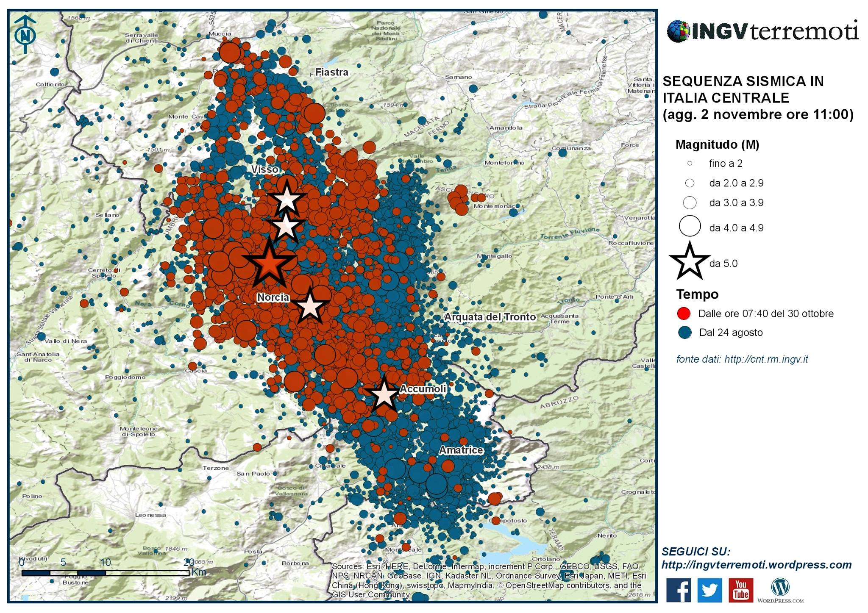The width and height of the screenshot is (868, 613).
Task: Click the Arquata del Tronto label
Action: 490,317
